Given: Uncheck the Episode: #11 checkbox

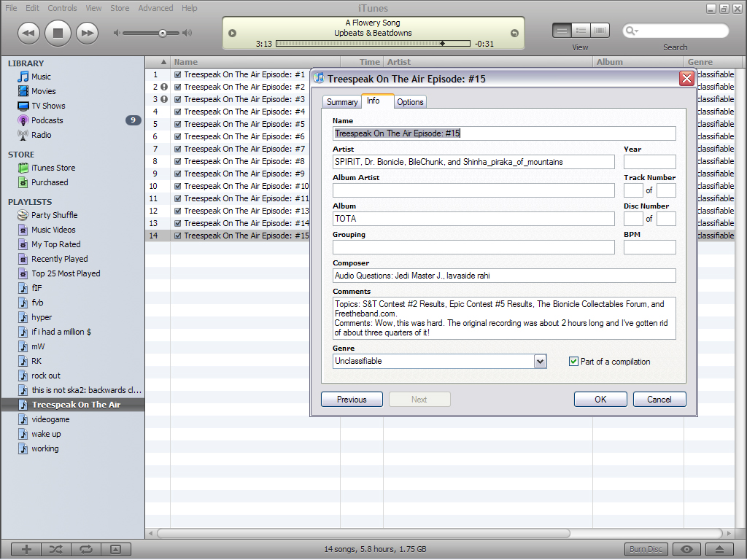Looking at the screenshot, I should 178,198.
